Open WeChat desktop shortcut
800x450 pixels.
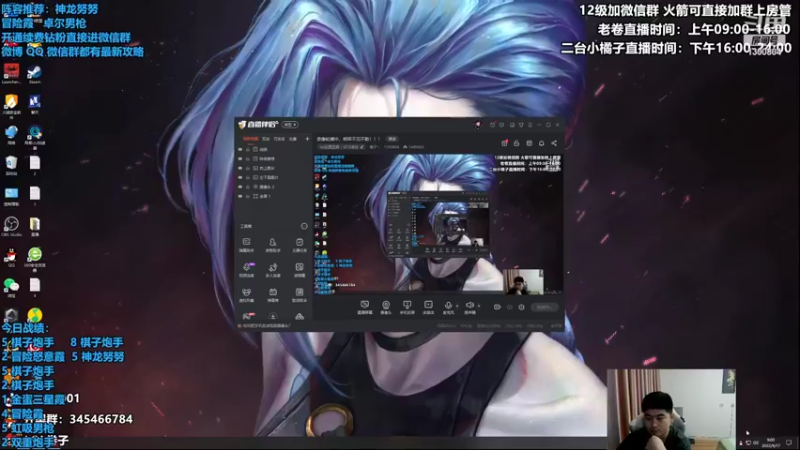coord(11,288)
